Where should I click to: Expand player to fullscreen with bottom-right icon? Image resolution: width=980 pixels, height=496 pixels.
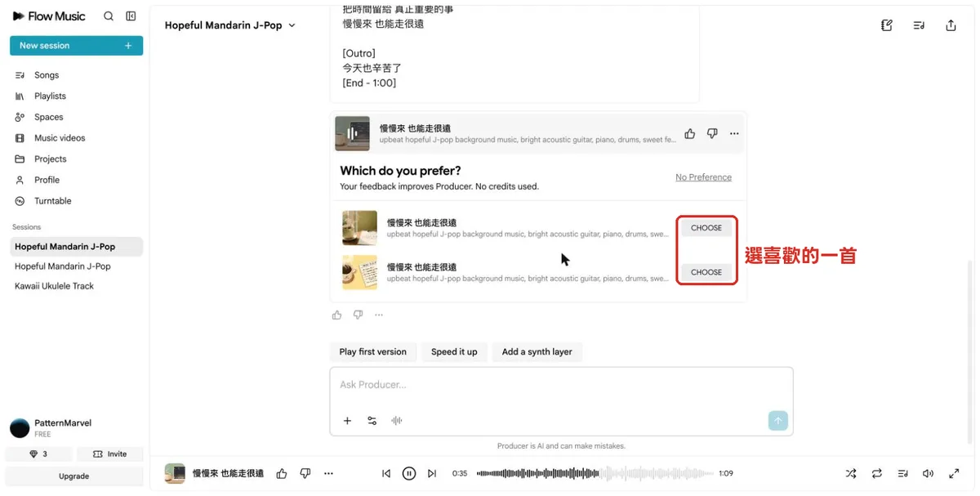pos(954,473)
